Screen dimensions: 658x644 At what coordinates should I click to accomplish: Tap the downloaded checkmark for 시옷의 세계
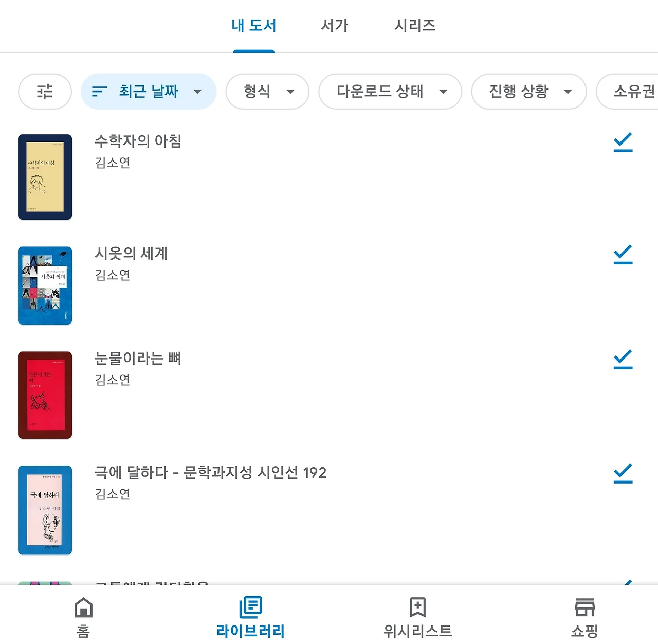tap(623, 255)
